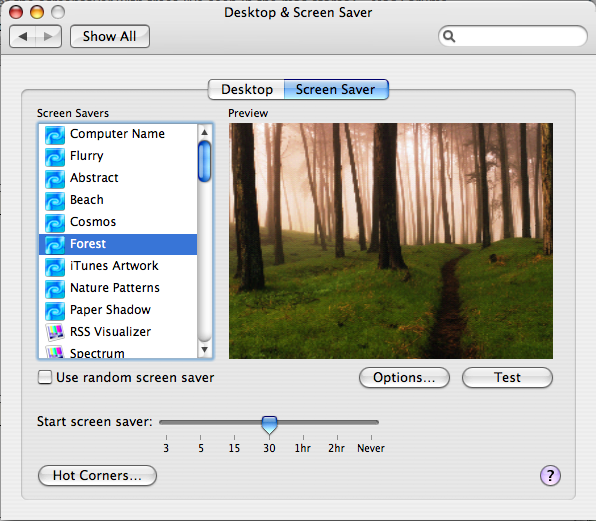596x521 pixels.
Task: Click the Beach screen saver icon
Action: click(55, 201)
